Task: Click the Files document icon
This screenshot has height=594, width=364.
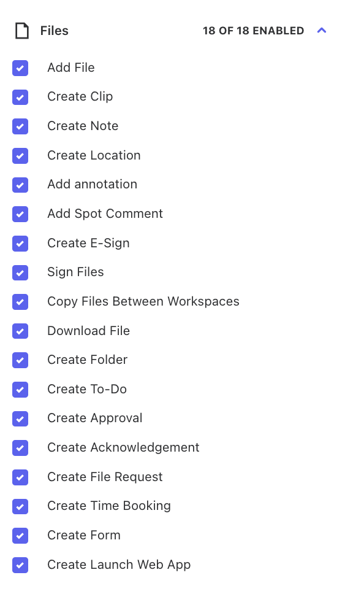Action: (x=22, y=31)
